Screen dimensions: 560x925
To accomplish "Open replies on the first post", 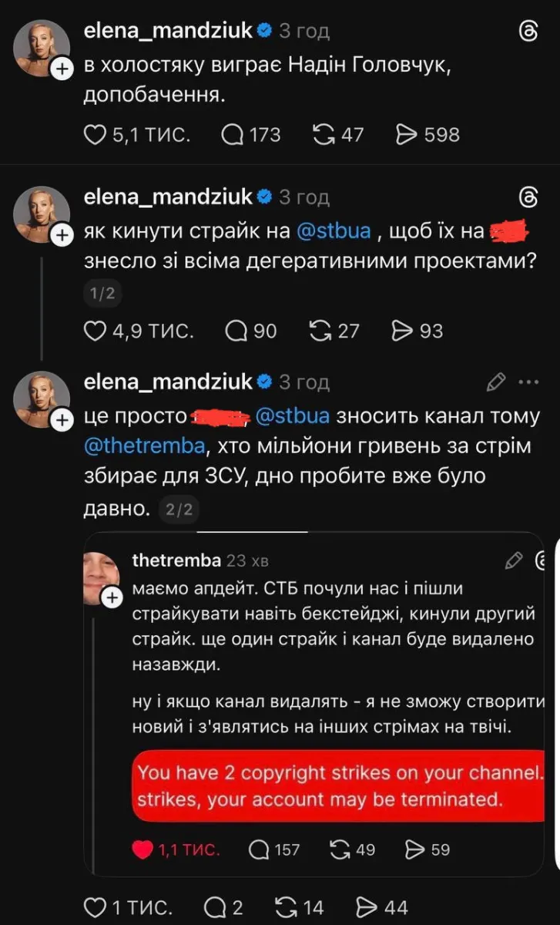I will point(231,135).
